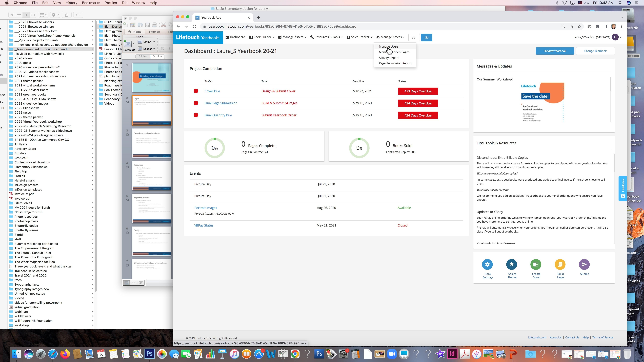Go back in Chrome browser
Viewport: 644px width, 362px height.
178,26
